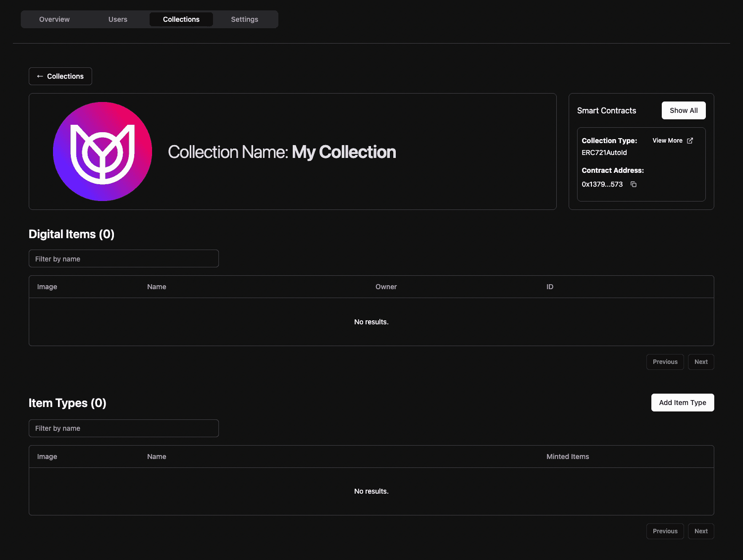Click the collection's tulip logo image
Viewport: 743px width, 560px height.
103,152
